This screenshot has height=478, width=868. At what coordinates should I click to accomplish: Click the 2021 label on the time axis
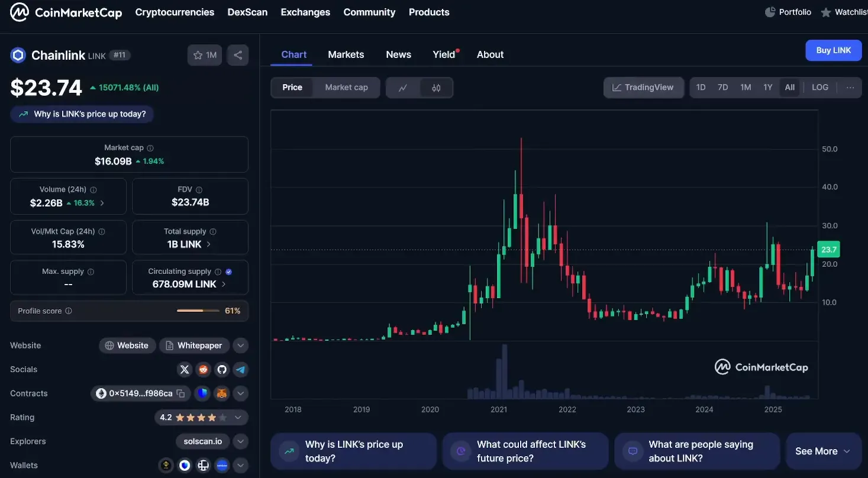[x=498, y=409]
